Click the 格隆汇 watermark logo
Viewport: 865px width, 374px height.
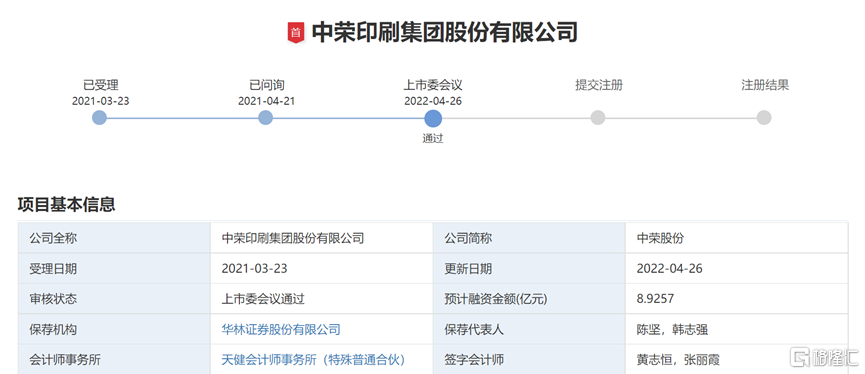[x=821, y=358]
